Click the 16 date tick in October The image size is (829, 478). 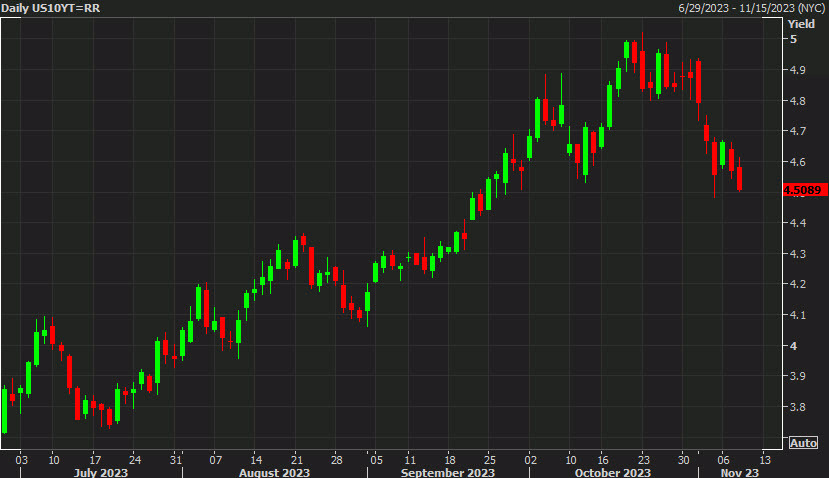(603, 459)
